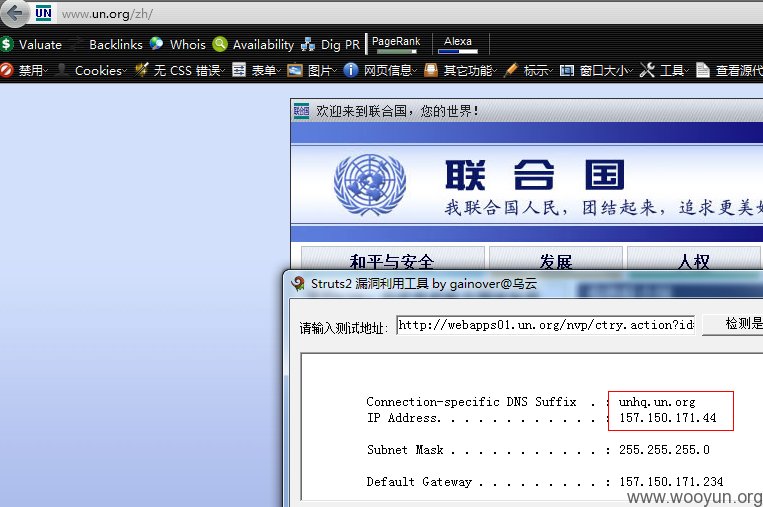Open the 禁用 dropdown menu
Screen dimensions: 763x507
coord(33,71)
